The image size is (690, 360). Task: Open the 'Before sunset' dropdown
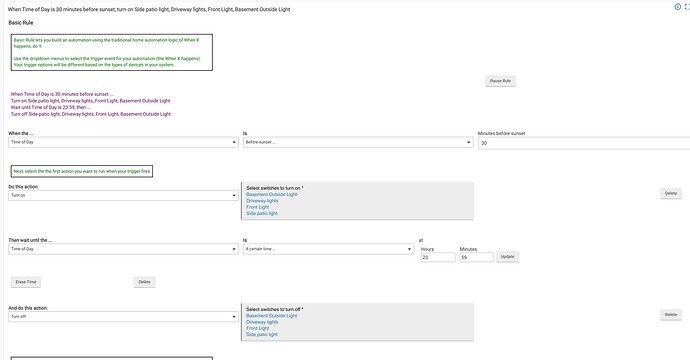(x=358, y=142)
